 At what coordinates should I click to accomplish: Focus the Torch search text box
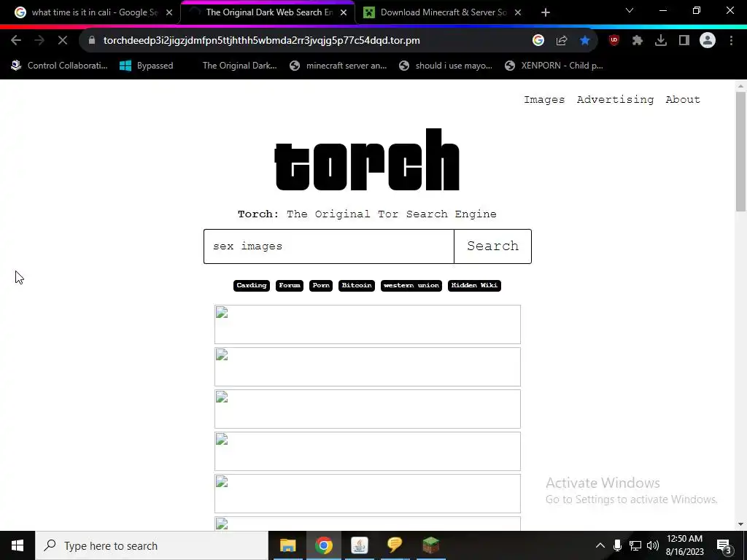coord(329,246)
